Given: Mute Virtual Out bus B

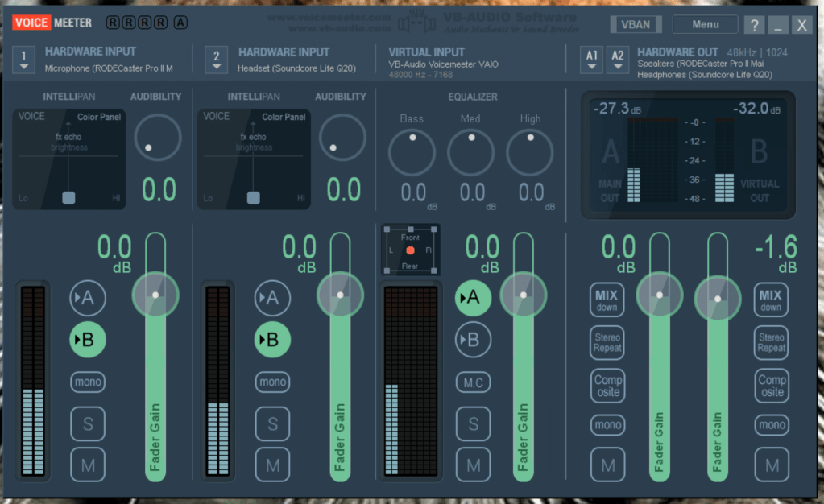Looking at the screenshot, I should (772, 465).
